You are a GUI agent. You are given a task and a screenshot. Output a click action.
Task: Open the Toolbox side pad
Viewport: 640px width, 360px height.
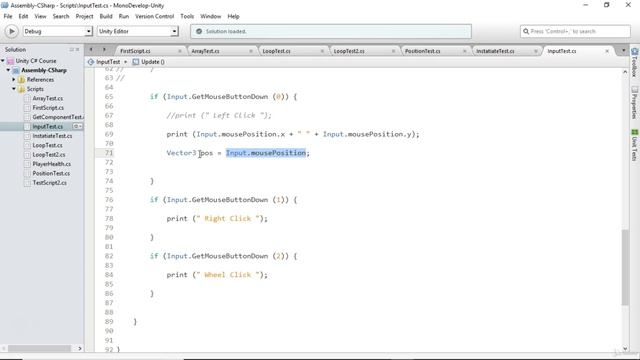[x=634, y=62]
